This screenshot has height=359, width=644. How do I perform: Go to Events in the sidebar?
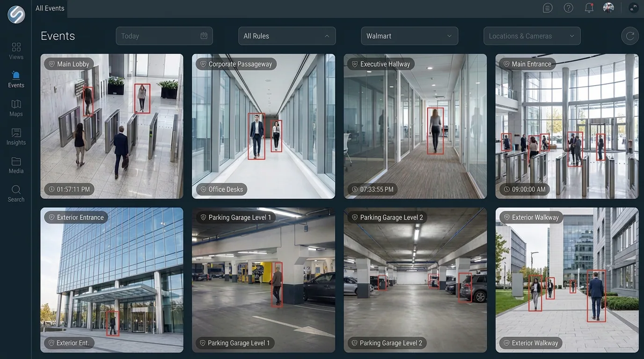pos(16,79)
